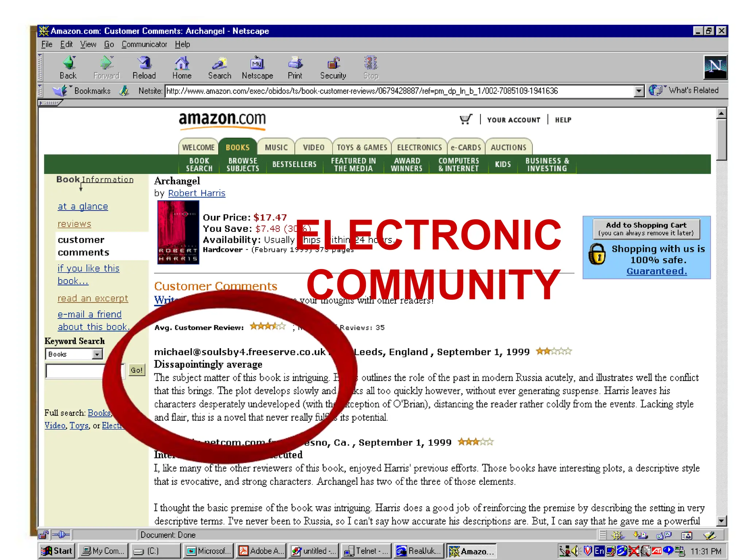Click the vertical scrollbar up arrow
Viewport: 747px width, 560px height.
tap(721, 113)
